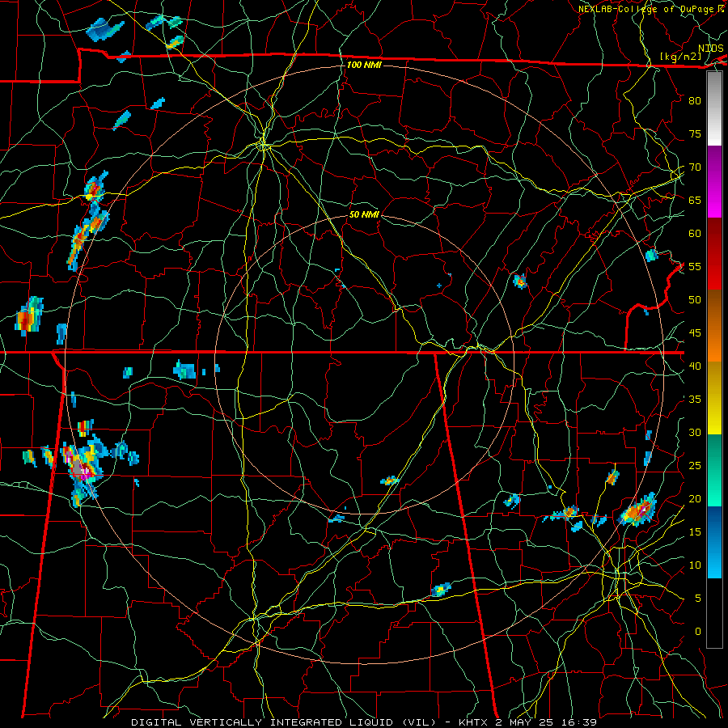Select the magenta-purple segment of the color bar
The image size is (728, 728).
(x=714, y=181)
